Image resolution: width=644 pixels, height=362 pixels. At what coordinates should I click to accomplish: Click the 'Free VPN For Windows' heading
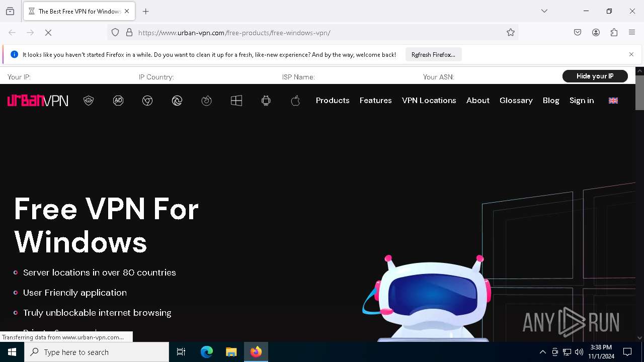[x=106, y=225]
